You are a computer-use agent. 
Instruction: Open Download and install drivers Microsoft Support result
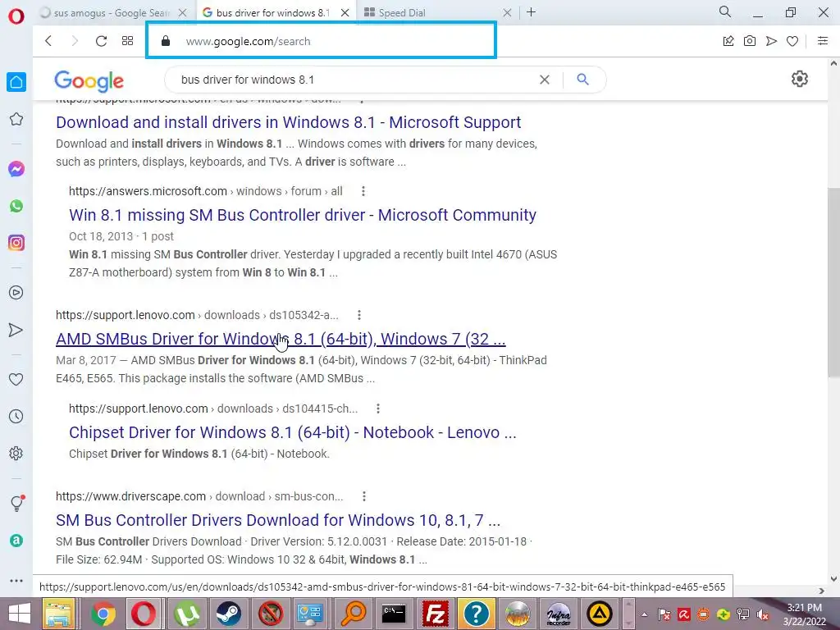(288, 122)
